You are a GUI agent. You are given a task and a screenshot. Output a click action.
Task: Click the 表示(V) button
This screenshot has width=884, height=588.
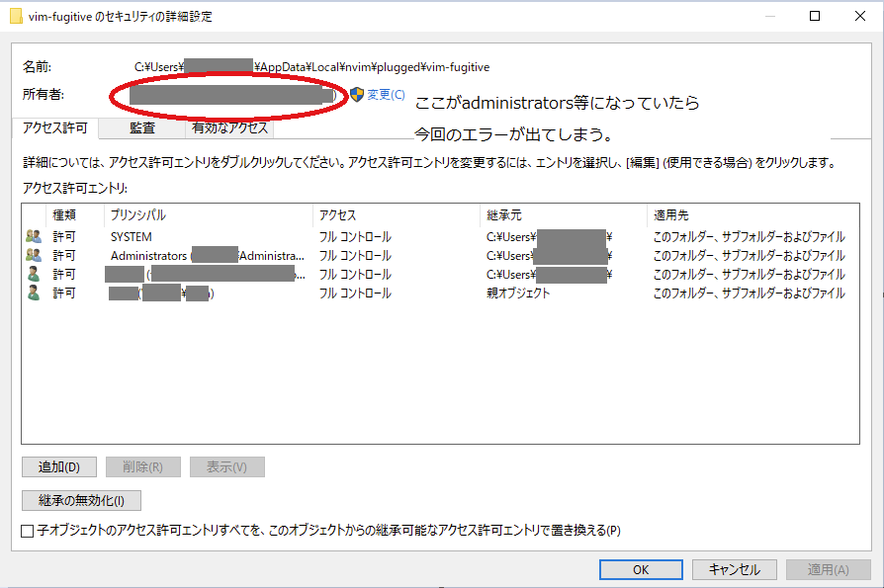(x=227, y=466)
